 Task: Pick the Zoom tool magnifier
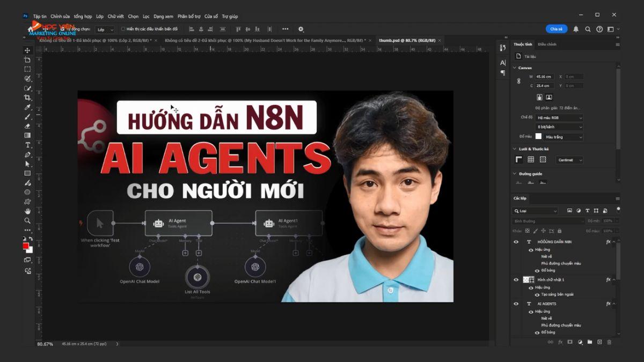tap(27, 220)
